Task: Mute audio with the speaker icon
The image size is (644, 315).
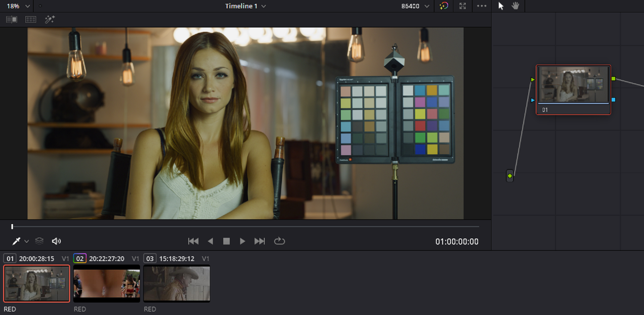Action: [56, 241]
